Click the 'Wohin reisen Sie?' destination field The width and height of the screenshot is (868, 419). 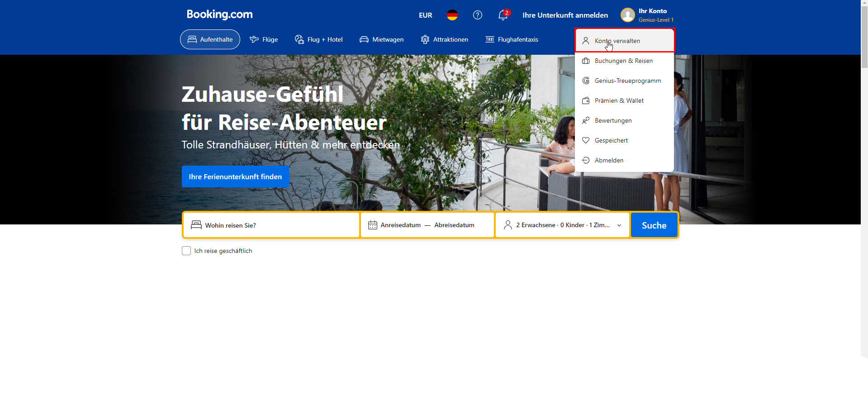point(270,225)
